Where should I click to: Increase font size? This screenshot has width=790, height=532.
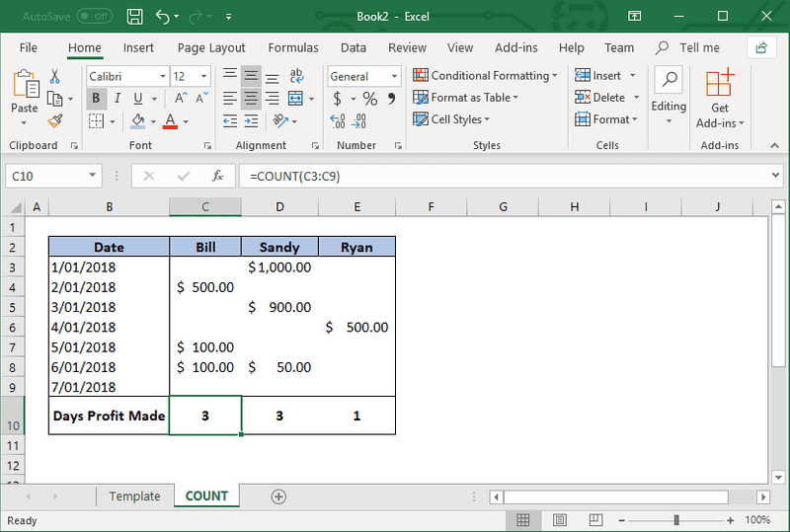pos(181,99)
